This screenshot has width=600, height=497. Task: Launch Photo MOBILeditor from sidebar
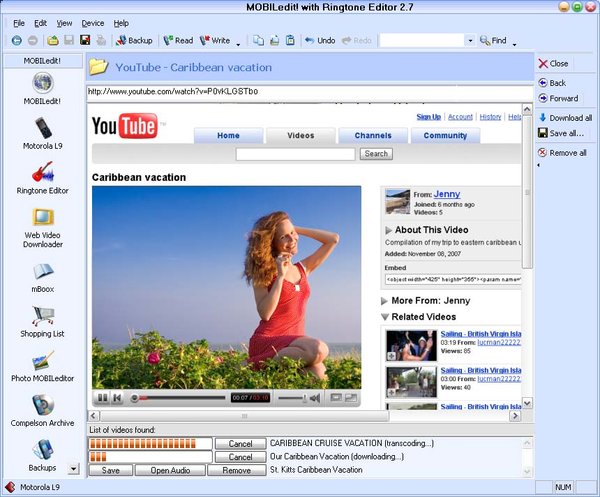(x=43, y=362)
